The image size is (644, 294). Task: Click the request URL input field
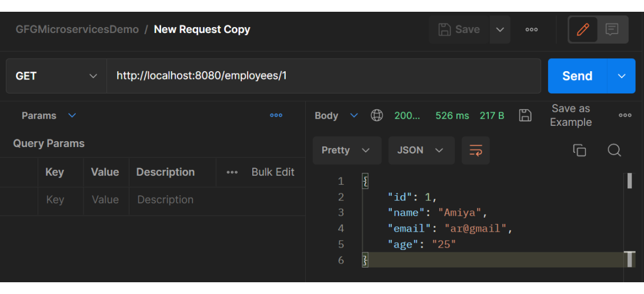[x=323, y=76]
